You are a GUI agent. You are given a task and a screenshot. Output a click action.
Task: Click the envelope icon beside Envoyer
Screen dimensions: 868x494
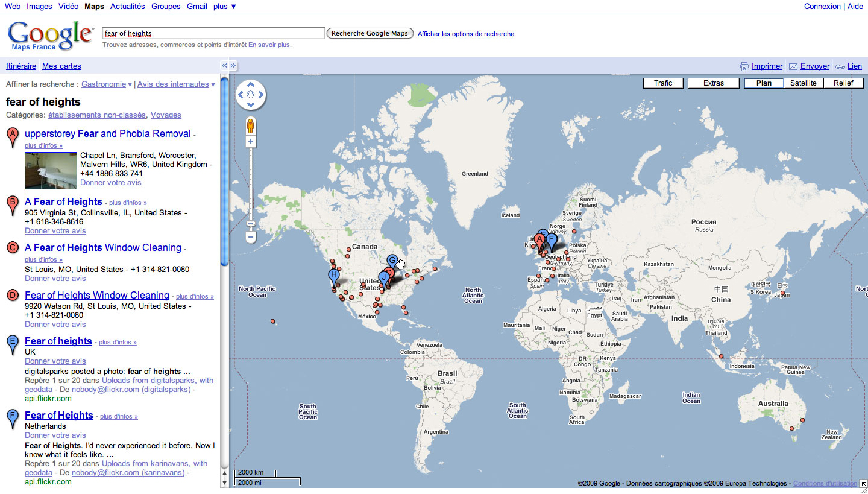[793, 66]
